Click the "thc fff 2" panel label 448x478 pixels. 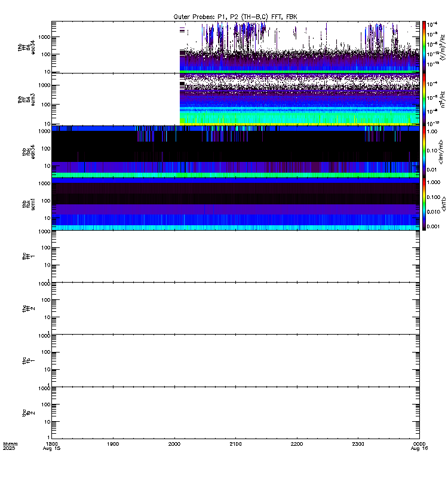(x=29, y=308)
